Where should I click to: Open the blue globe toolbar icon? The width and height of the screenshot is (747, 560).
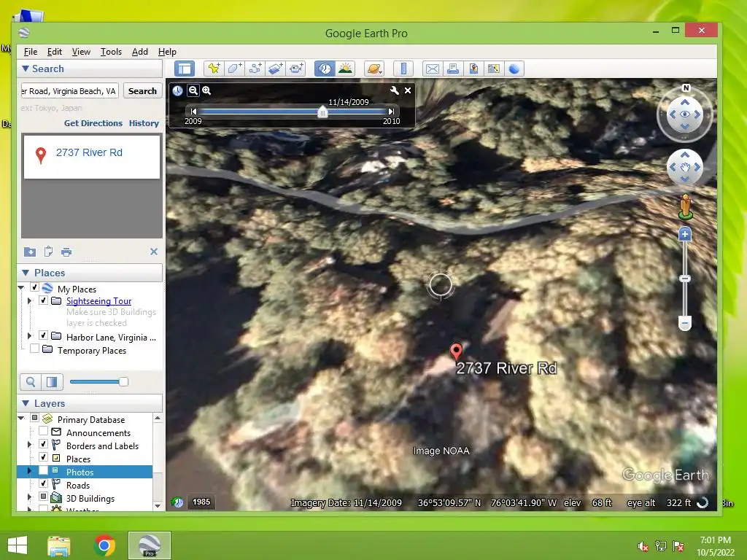pos(514,69)
